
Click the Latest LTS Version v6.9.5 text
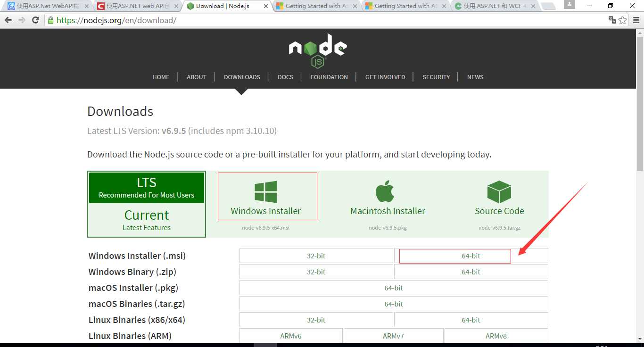(x=182, y=131)
